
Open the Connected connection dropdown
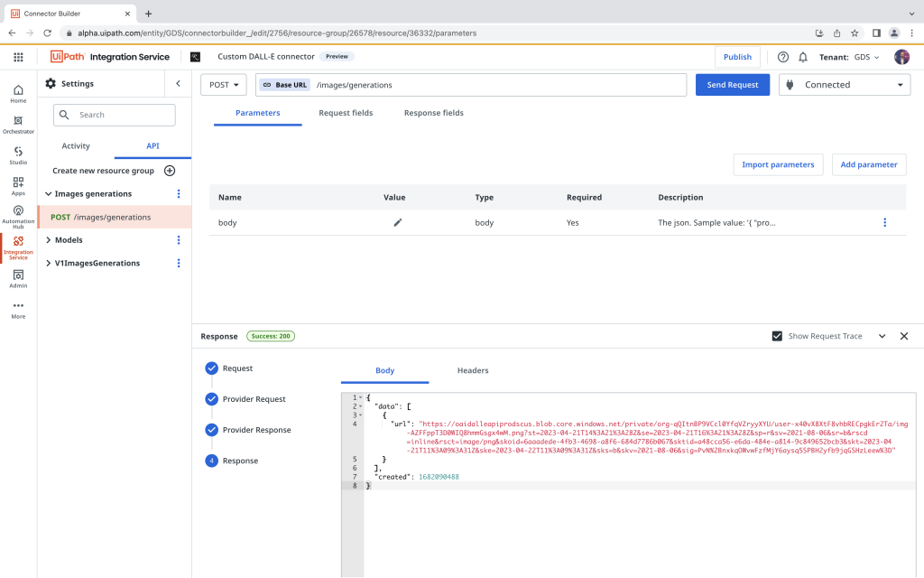[845, 85]
